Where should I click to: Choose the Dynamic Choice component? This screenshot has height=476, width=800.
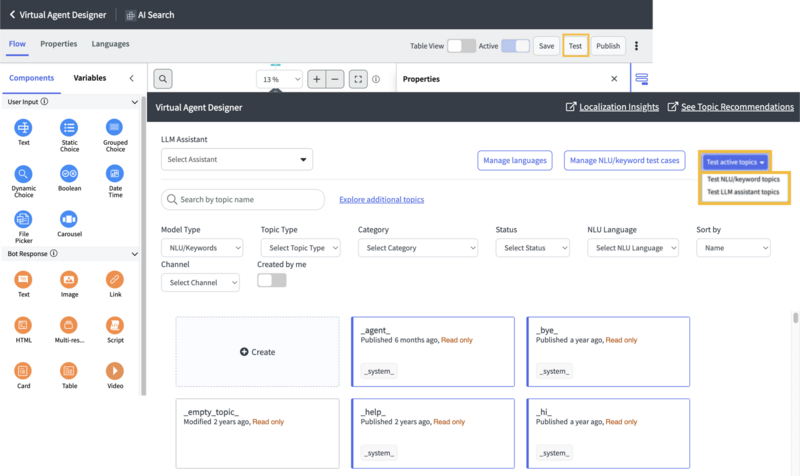(23, 174)
